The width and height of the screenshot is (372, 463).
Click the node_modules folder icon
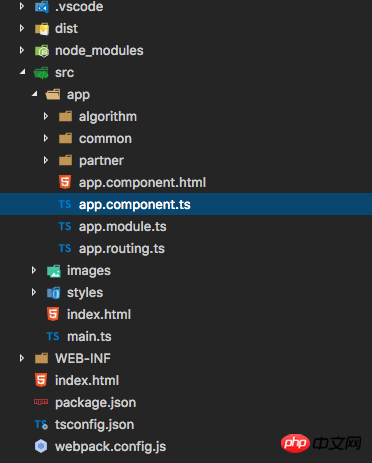pyautogui.click(x=42, y=51)
